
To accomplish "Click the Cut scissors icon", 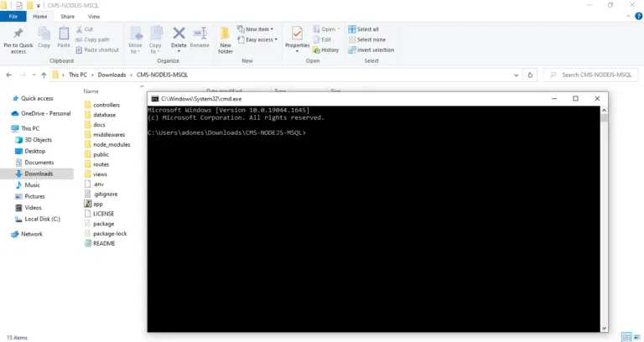I will (x=80, y=29).
